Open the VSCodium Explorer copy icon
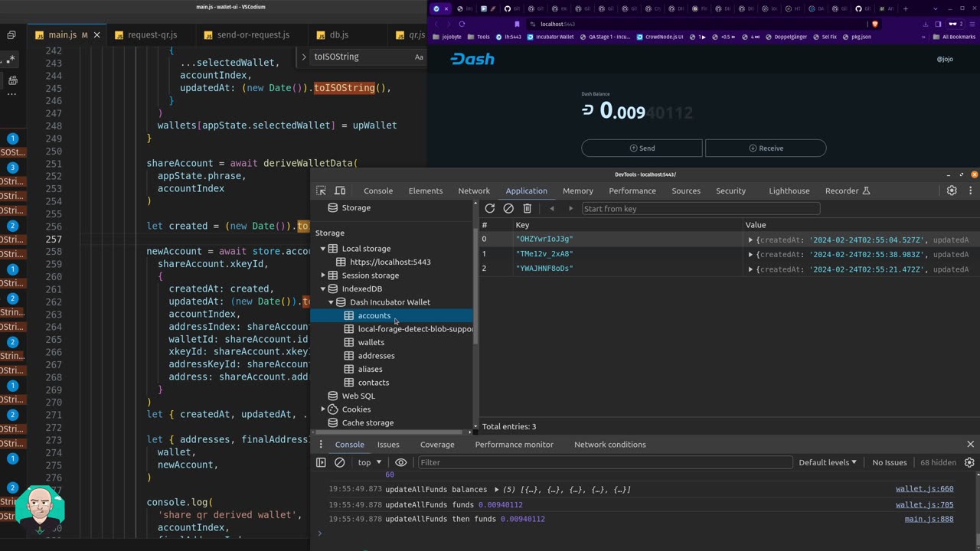Image resolution: width=980 pixels, height=551 pixels. coord(11,35)
